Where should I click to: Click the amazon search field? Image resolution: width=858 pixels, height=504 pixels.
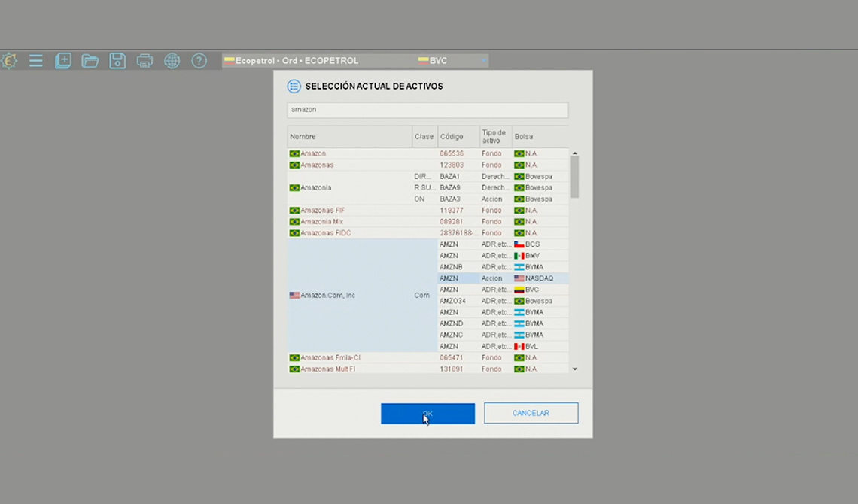pyautogui.click(x=427, y=110)
